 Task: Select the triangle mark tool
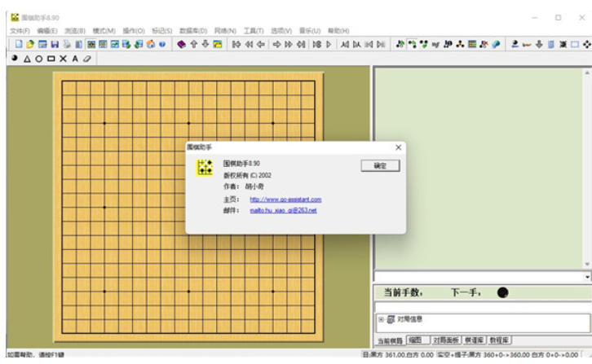26,59
